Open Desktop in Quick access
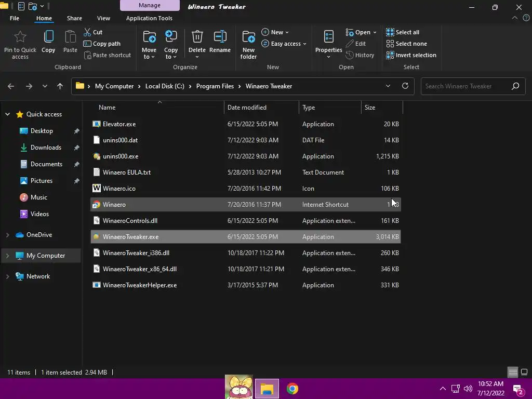 [x=42, y=131]
